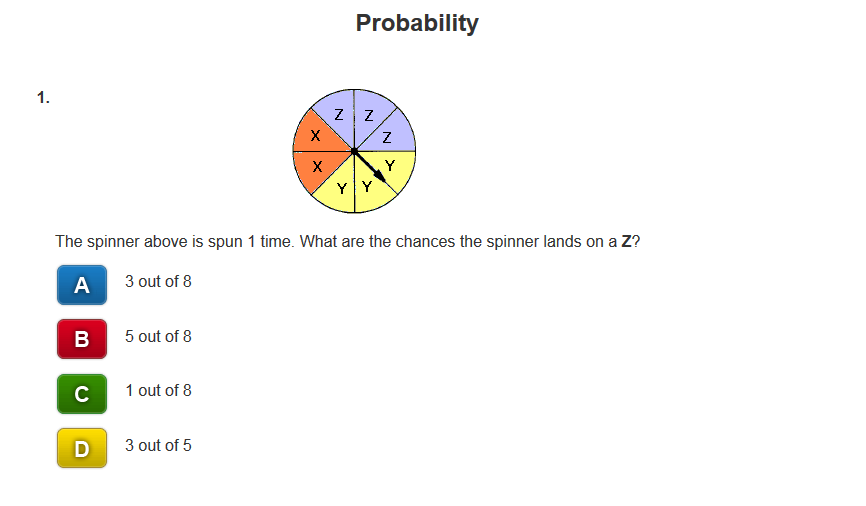Viewport: 866px width, 506px height.
Task: Select the middle Z segment between other Z's
Action: click(371, 115)
